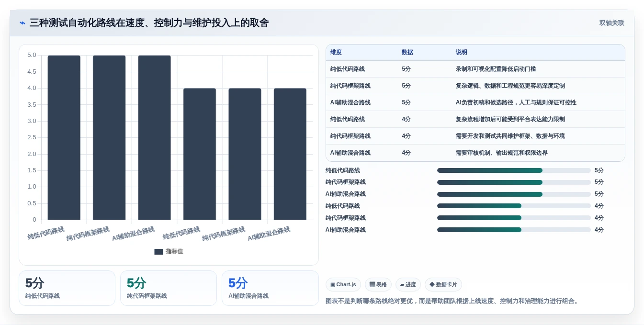The height and width of the screenshot is (325, 644).
Task: Open the 5分 纯低代码路线 summary card
Action: (x=67, y=288)
